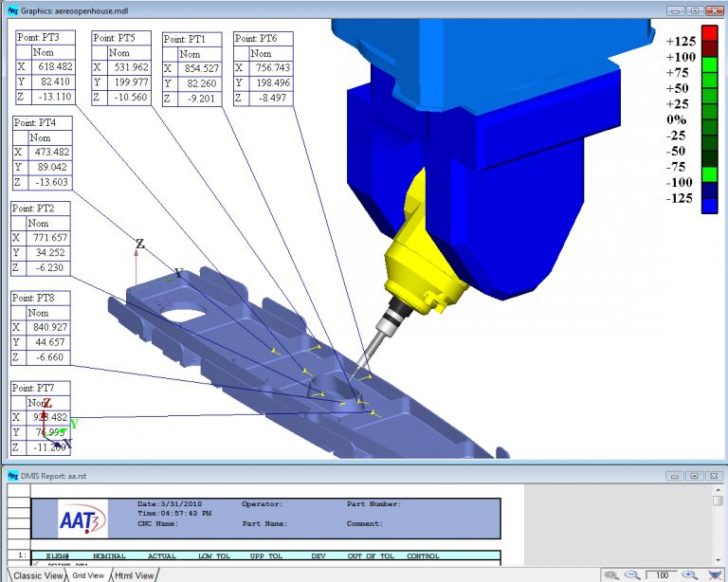This screenshot has width=728, height=582.
Task: Click the X value 771.657 of PT2
Action: point(49,238)
